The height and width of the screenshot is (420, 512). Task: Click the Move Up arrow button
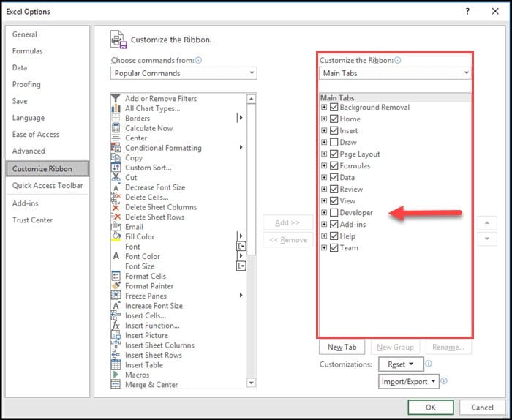(x=487, y=222)
